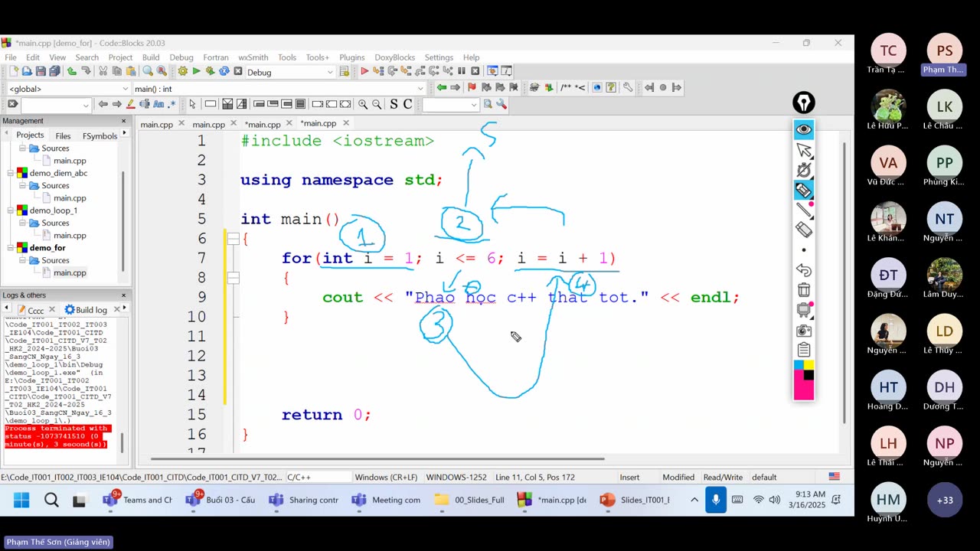Open the Build menu

(x=151, y=57)
